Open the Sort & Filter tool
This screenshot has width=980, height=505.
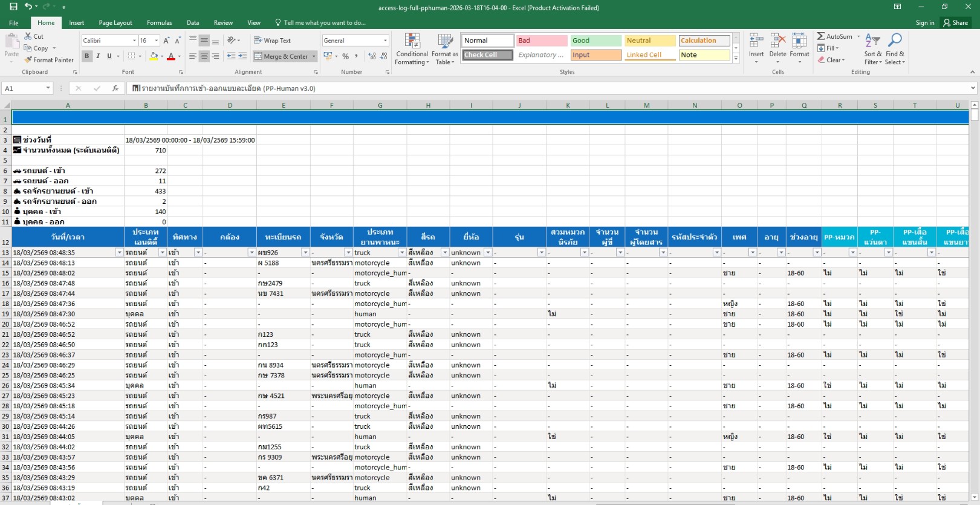point(872,42)
